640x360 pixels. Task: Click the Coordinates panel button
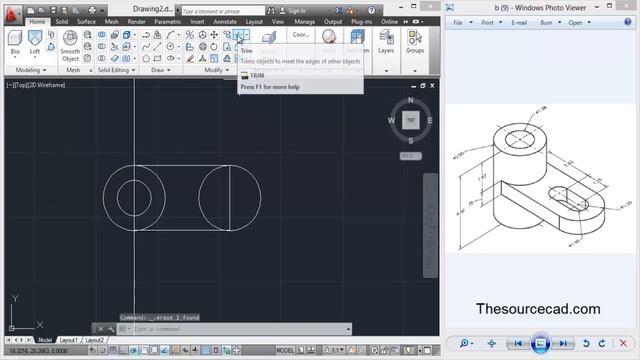click(300, 35)
